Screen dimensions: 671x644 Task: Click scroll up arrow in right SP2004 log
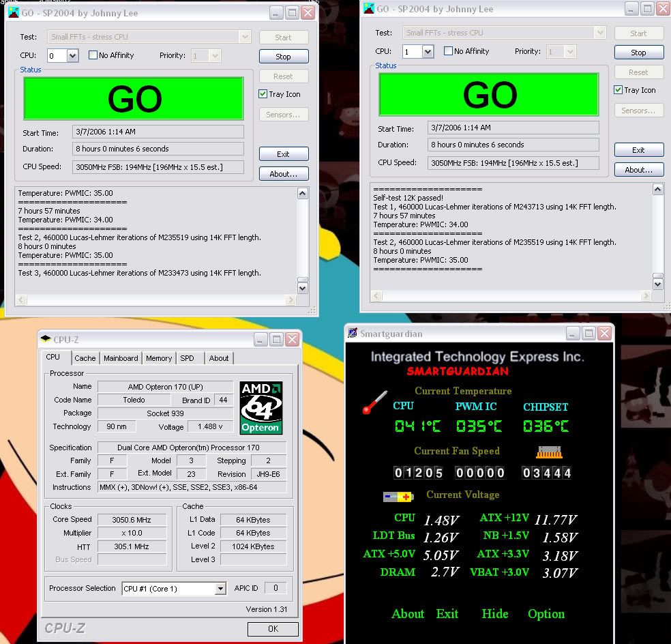(658, 189)
